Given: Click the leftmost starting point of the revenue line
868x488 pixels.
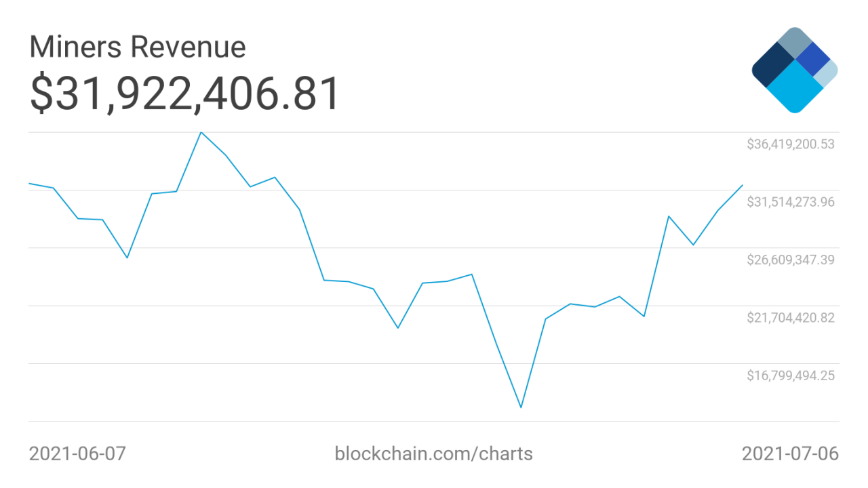Looking at the screenshot, I should [29, 184].
